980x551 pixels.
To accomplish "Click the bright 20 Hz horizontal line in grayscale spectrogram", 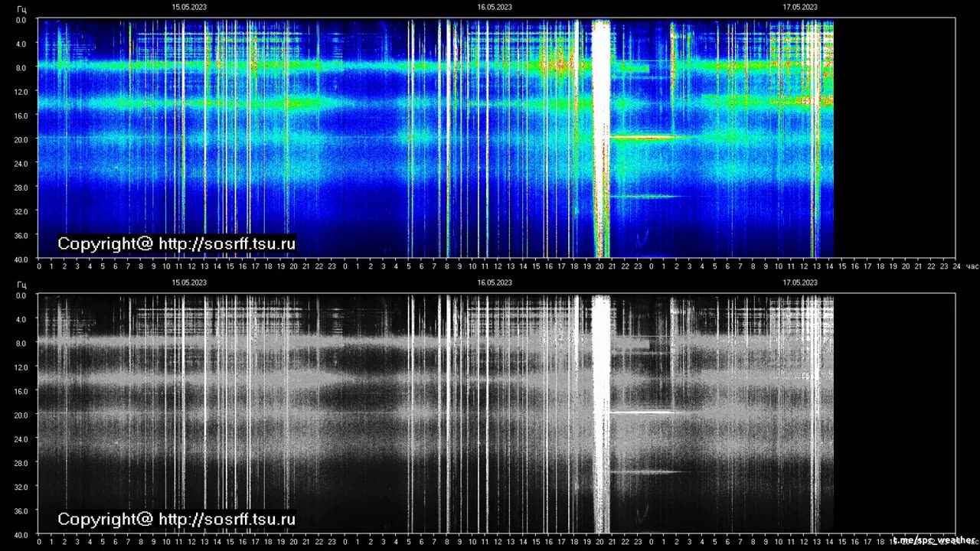I will pyautogui.click(x=643, y=412).
